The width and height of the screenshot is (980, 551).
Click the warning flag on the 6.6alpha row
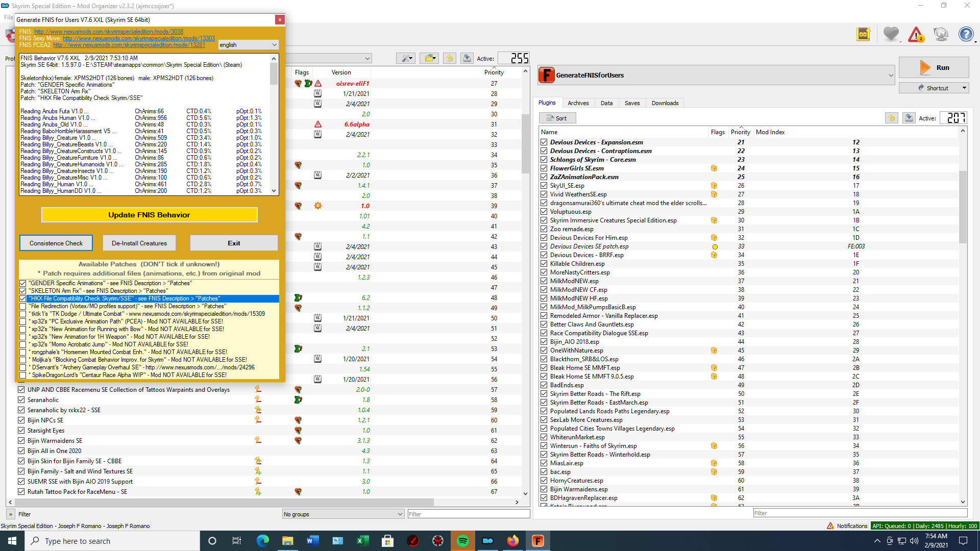point(318,124)
